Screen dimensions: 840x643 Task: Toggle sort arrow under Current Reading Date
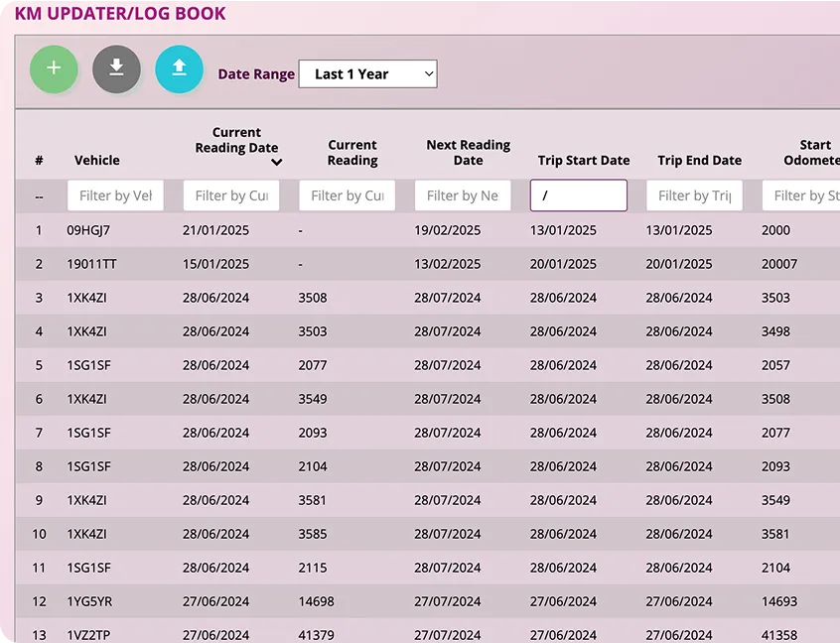276,162
